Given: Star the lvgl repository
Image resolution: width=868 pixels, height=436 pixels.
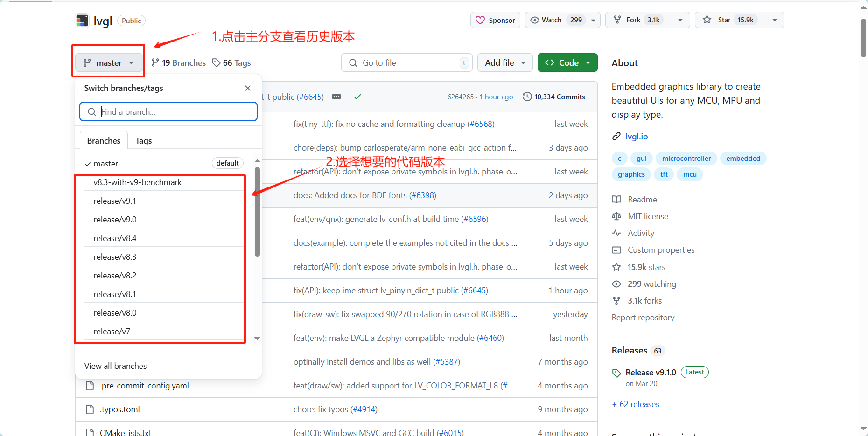Looking at the screenshot, I should tap(730, 20).
